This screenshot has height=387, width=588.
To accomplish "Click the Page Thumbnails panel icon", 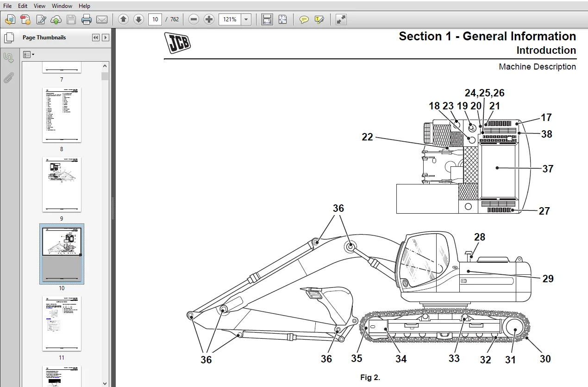I will point(9,38).
